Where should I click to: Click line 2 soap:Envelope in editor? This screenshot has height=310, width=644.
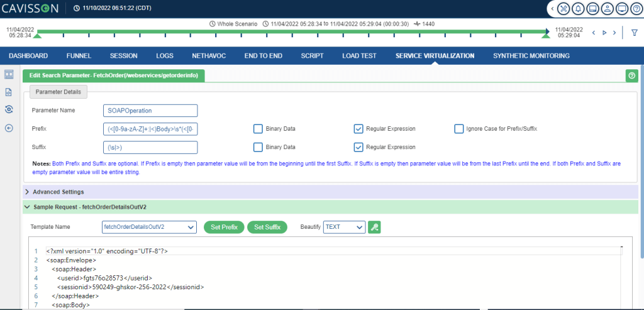pyautogui.click(x=72, y=260)
